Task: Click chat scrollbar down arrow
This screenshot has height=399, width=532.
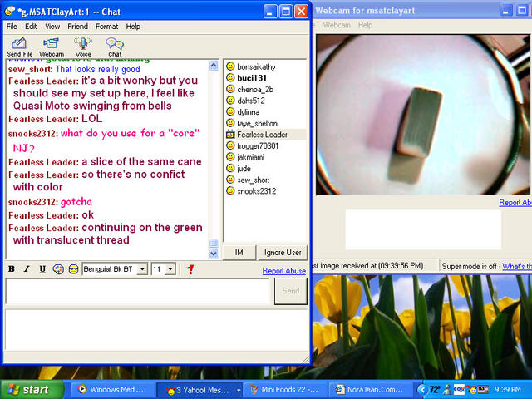Action: [x=214, y=253]
